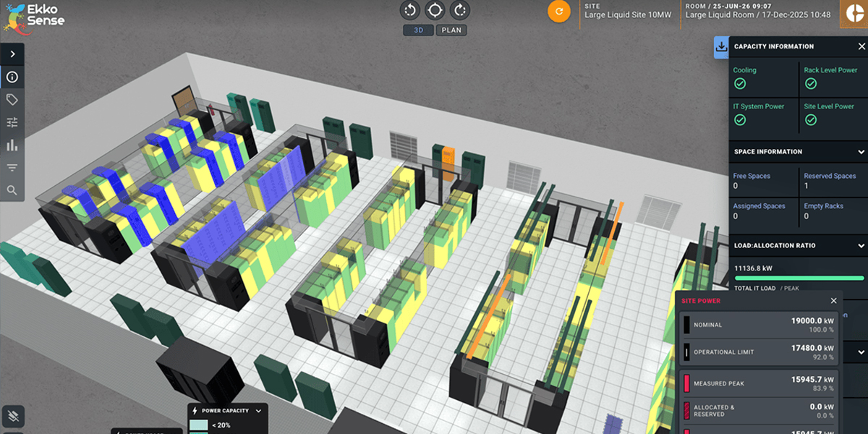Viewport: 868px width, 434px height.
Task: Close the Capacity Information panel
Action: tap(861, 46)
